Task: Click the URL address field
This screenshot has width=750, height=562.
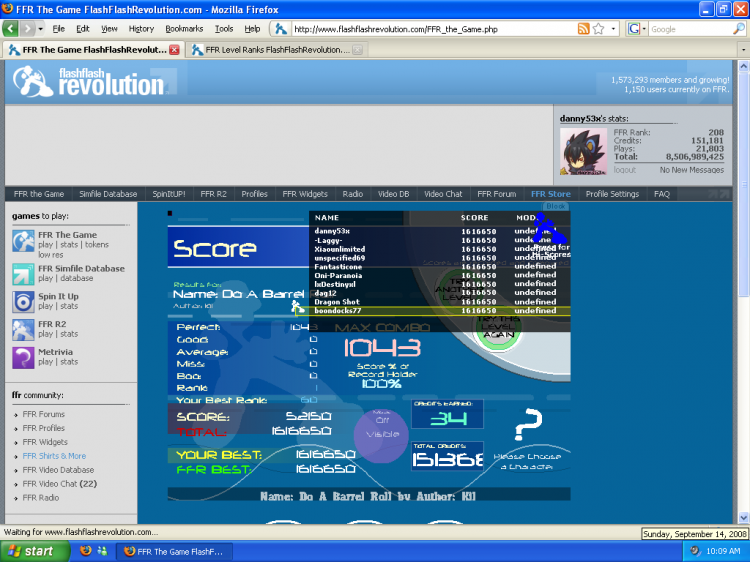Action: click(x=433, y=29)
